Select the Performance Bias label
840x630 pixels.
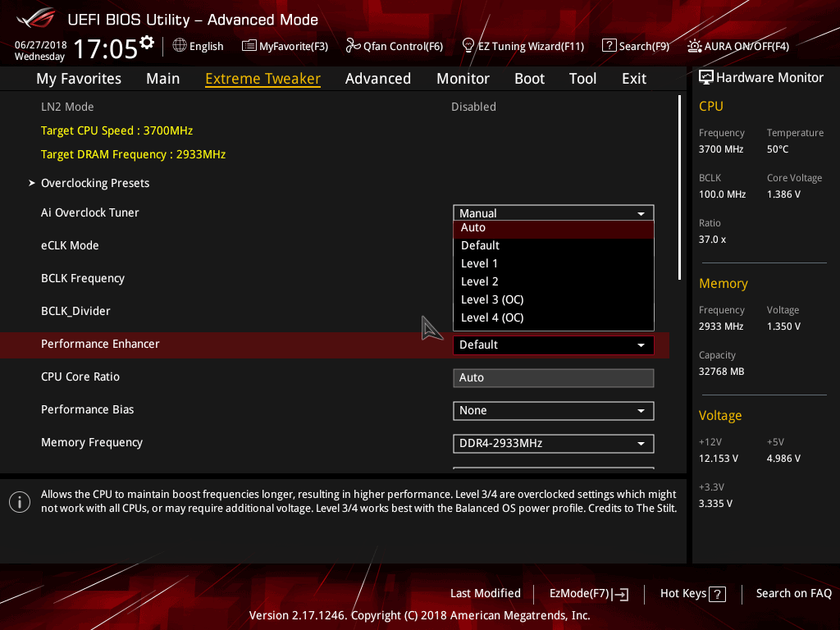[x=87, y=409]
